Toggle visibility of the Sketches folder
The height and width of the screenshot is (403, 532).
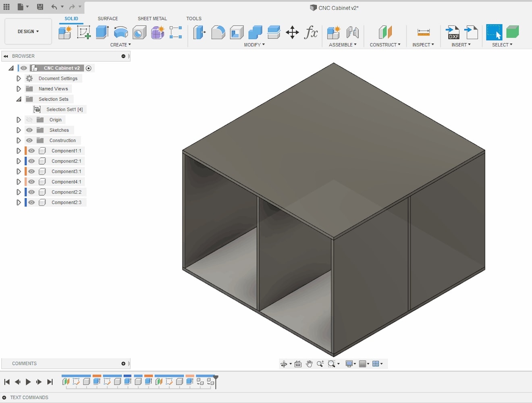coord(29,130)
